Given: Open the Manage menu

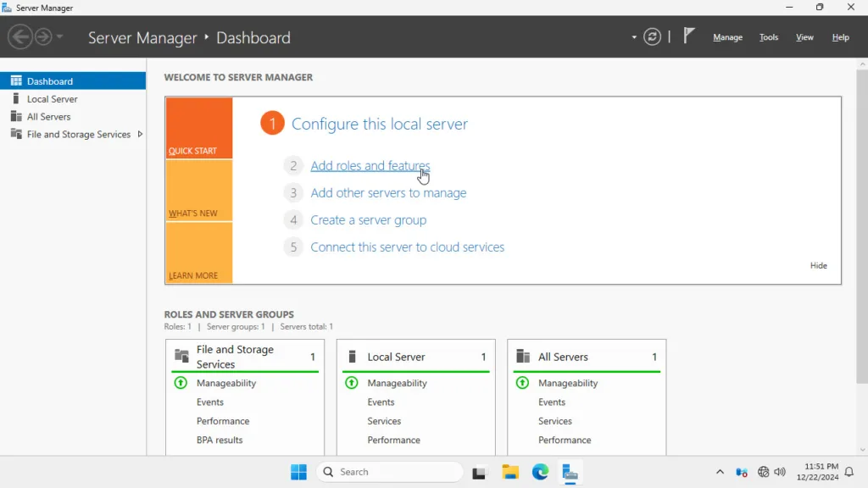Looking at the screenshot, I should pos(727,37).
